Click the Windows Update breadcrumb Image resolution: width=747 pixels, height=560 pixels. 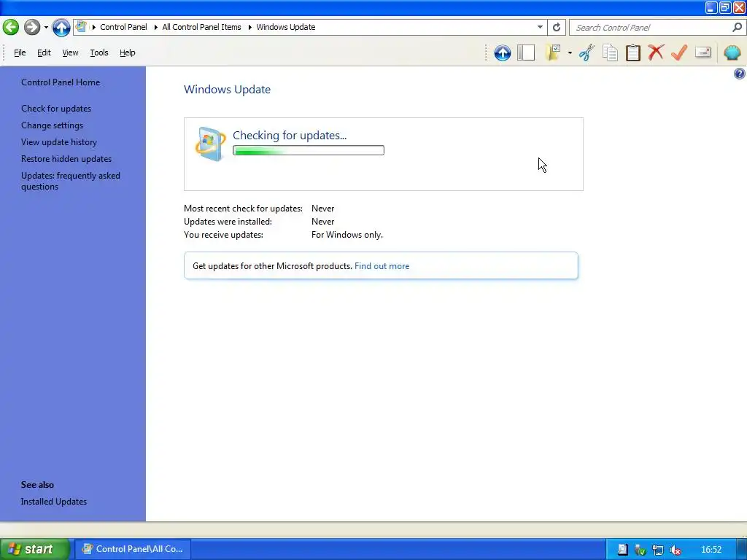click(286, 27)
